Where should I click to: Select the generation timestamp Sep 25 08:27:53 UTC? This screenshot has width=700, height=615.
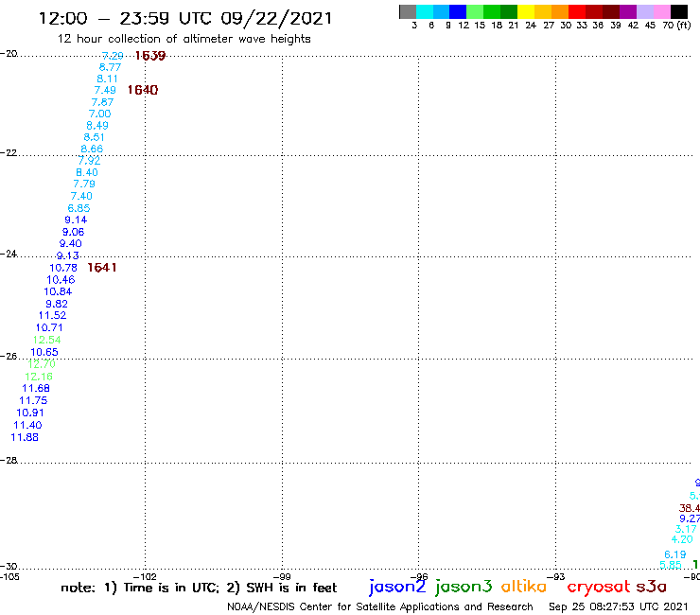619,606
